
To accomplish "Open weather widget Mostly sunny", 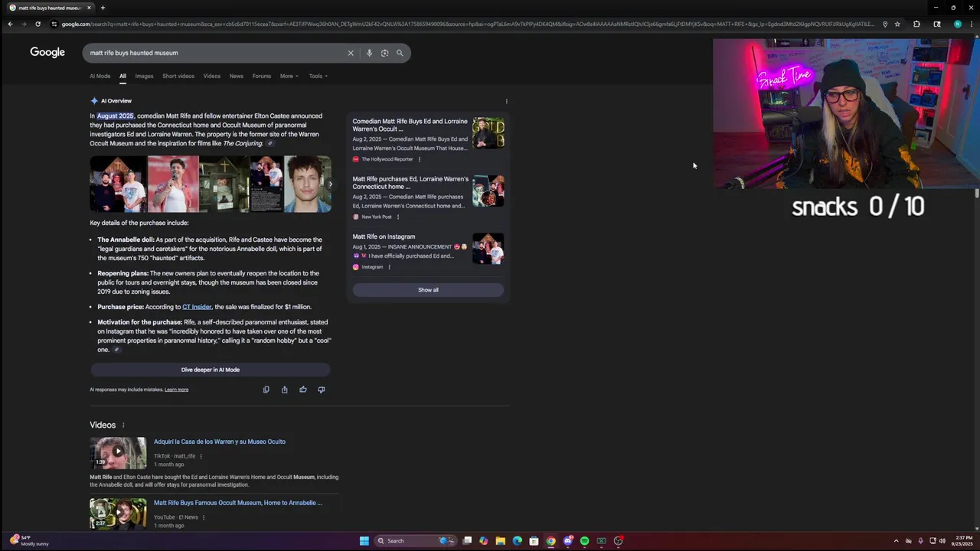I will [29, 540].
